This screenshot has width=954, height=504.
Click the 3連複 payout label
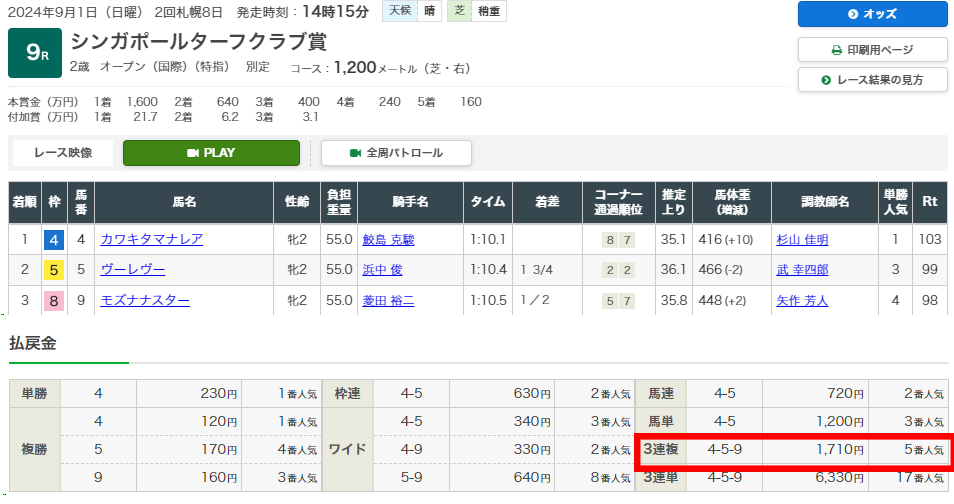click(x=661, y=449)
